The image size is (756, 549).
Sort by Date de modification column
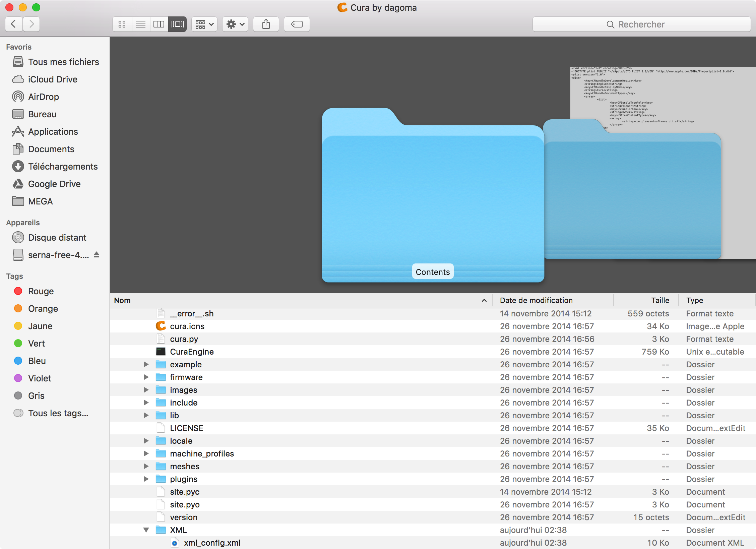tap(536, 300)
